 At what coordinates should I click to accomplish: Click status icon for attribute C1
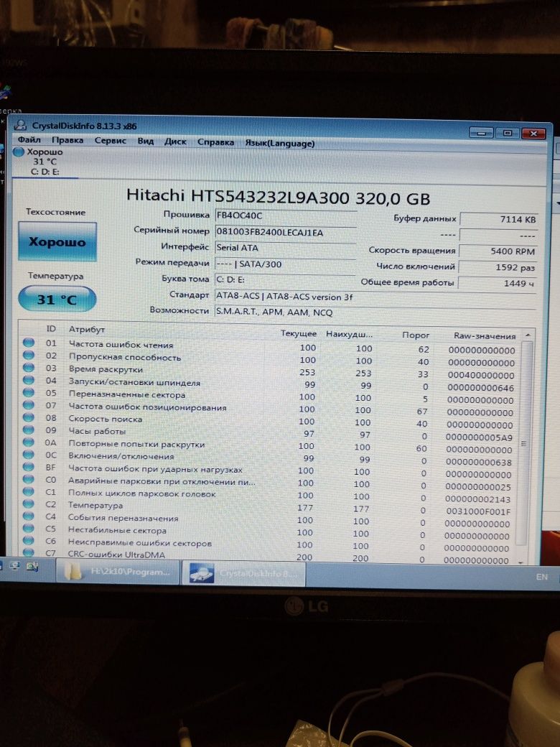click(29, 491)
